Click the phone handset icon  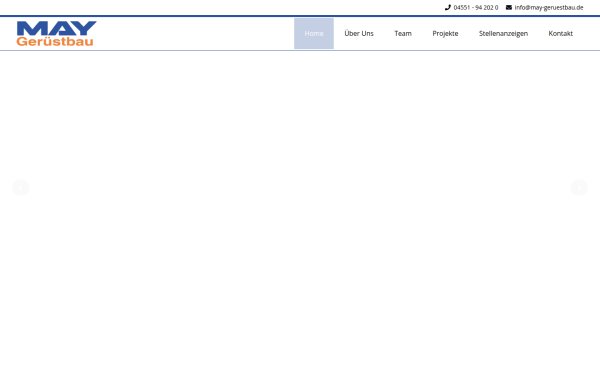point(448,7)
